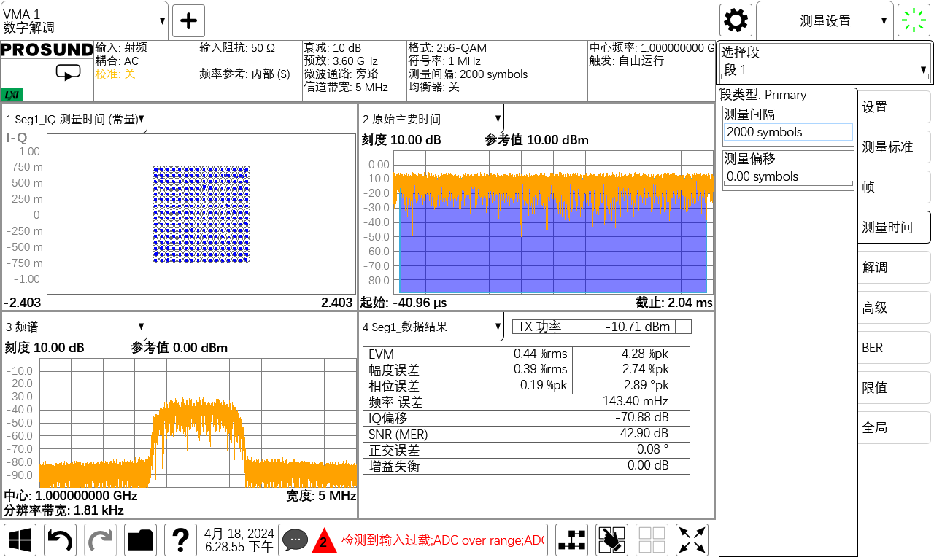Click the green continuous sweep indicator icon
The image size is (934, 560).
(x=914, y=20)
